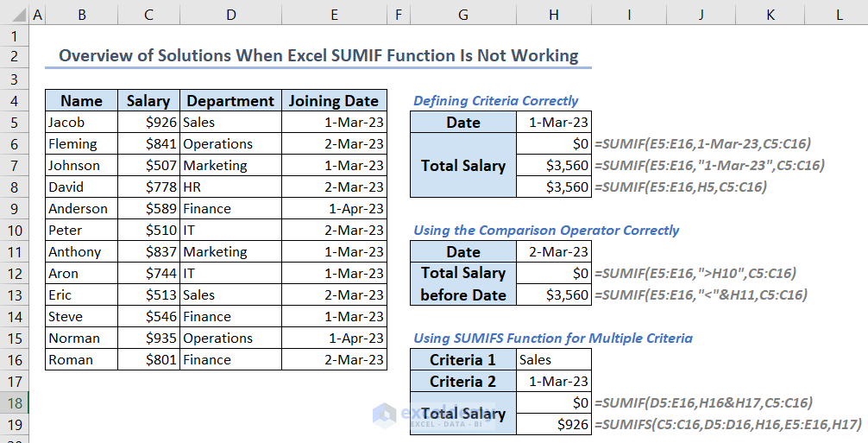This screenshot has height=443, width=868.
Task: Click the title cell about SUMIF solutions
Action: pyautogui.click(x=318, y=56)
